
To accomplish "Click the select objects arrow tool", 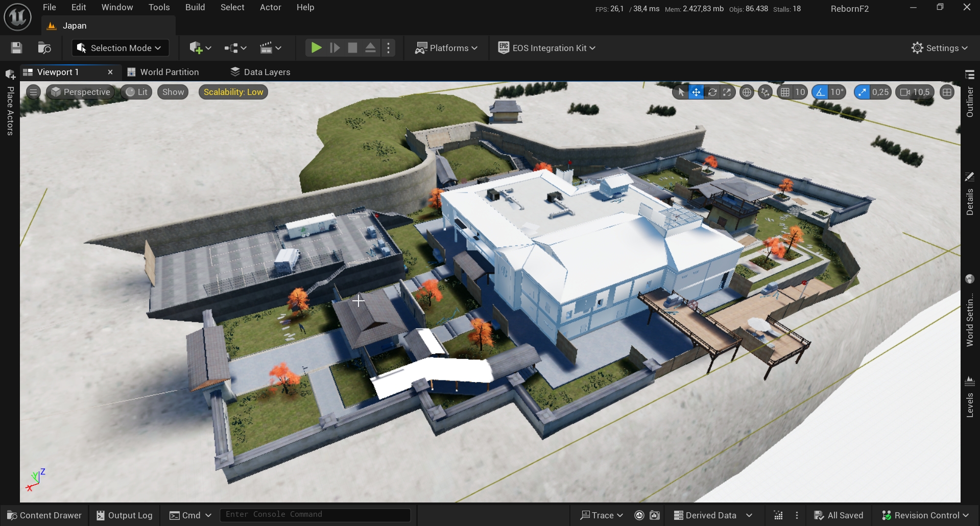I will pyautogui.click(x=681, y=92).
